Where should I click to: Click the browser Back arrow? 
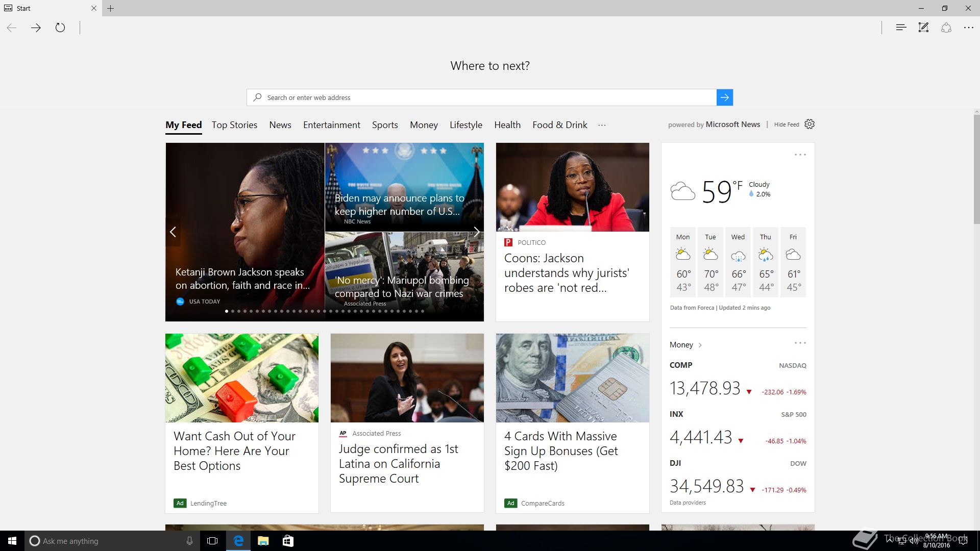(x=12, y=28)
